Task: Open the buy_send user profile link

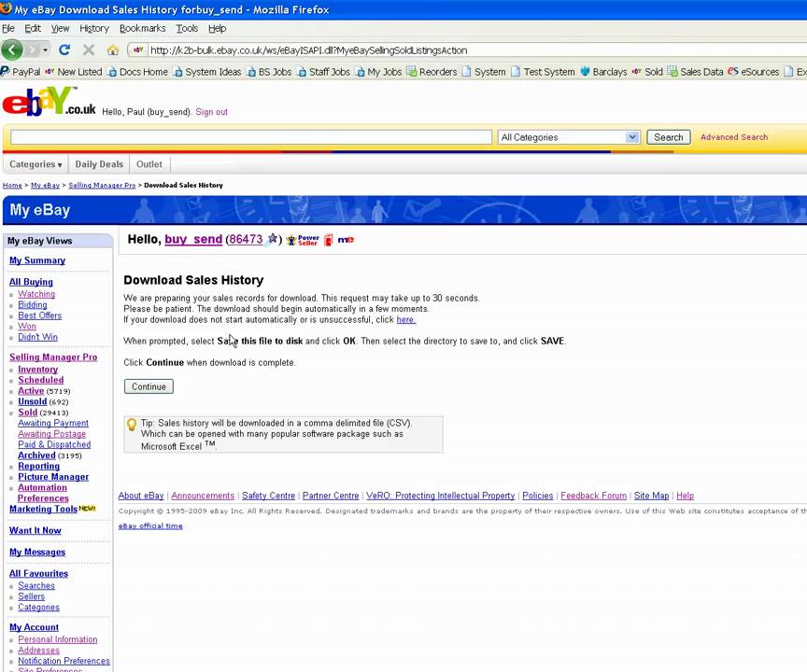Action: [x=193, y=239]
